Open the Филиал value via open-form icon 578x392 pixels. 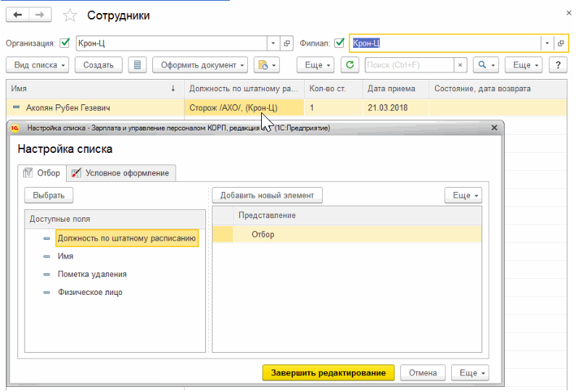pos(561,43)
